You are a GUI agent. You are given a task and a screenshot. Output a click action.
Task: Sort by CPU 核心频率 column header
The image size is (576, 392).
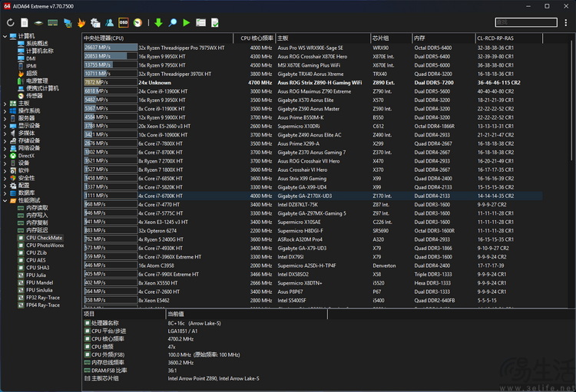coord(254,38)
